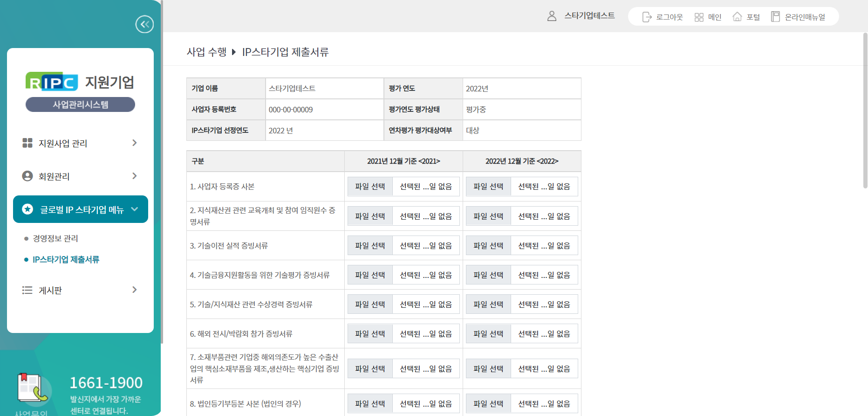The image size is (868, 416).
Task: Click the 메인 grid icon
Action: (699, 17)
